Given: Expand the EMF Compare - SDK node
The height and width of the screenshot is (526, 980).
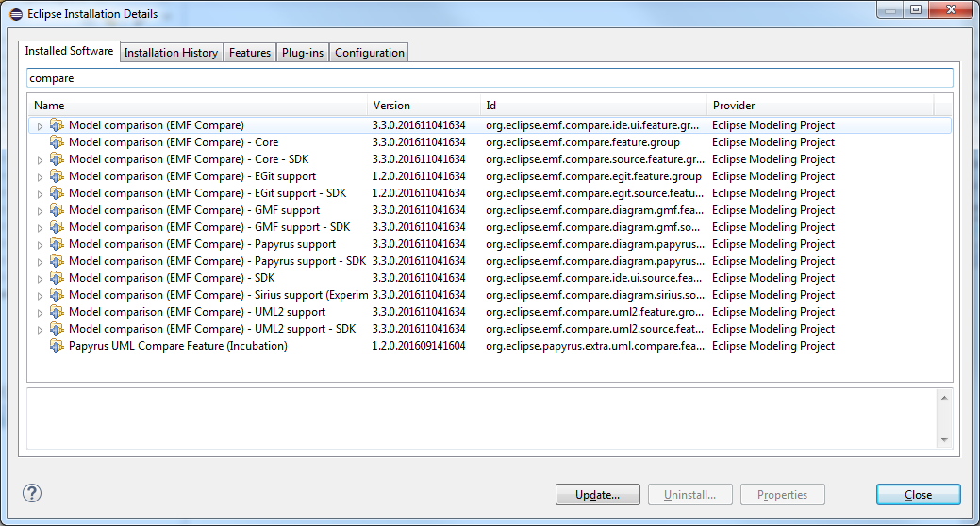Looking at the screenshot, I should point(40,279).
